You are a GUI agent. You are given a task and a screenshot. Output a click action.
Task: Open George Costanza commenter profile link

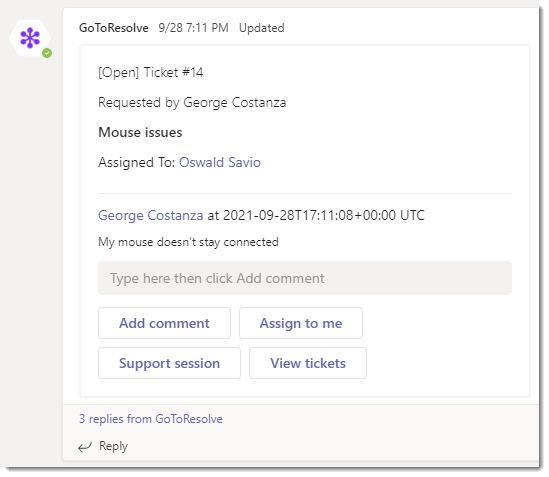click(x=151, y=215)
